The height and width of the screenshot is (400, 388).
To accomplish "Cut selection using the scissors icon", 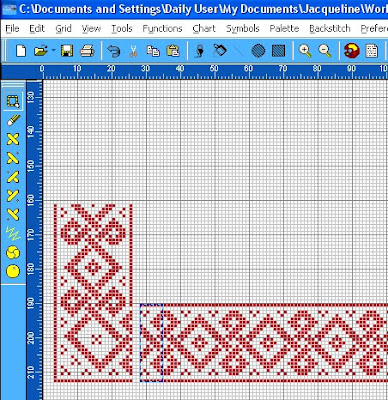I will pyautogui.click(x=133, y=51).
